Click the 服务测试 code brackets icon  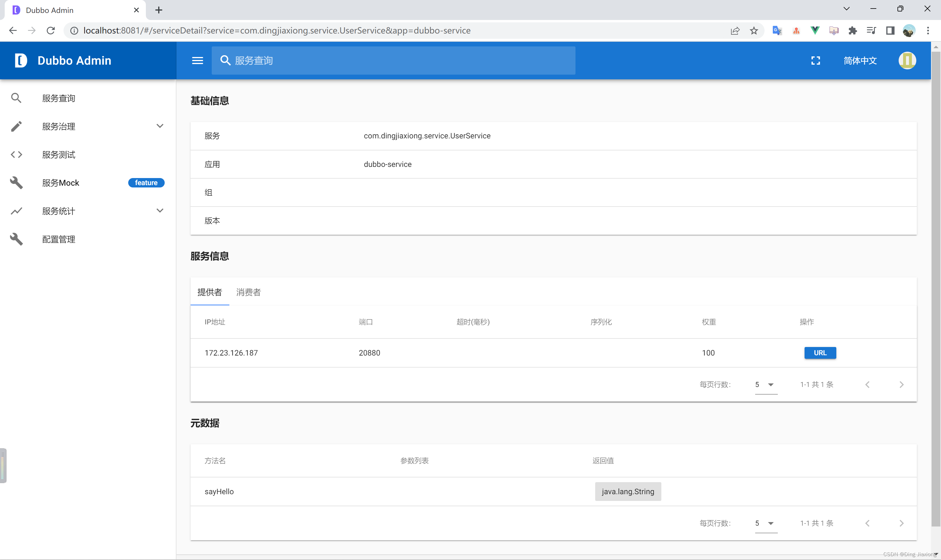(x=16, y=154)
